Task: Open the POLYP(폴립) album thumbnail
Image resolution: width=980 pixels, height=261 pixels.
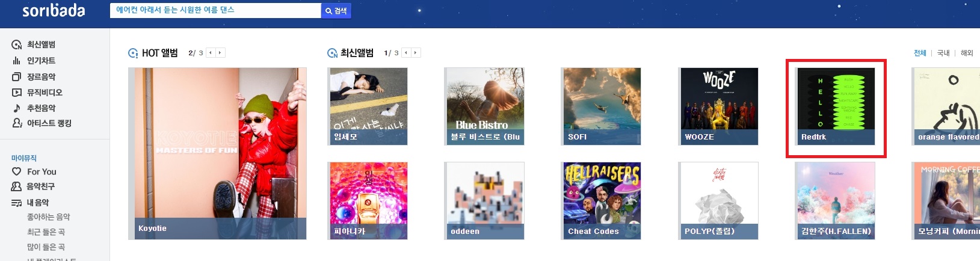Action: tap(718, 200)
